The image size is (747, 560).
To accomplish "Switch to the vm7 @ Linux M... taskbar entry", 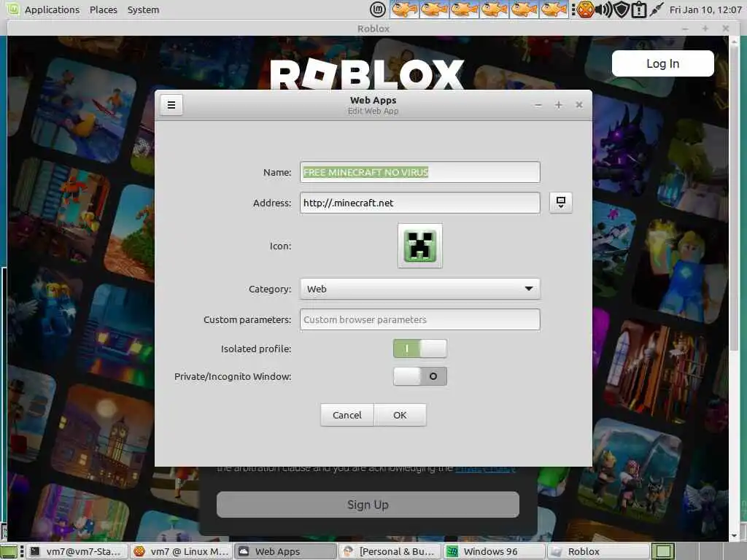I will pyautogui.click(x=181, y=551).
